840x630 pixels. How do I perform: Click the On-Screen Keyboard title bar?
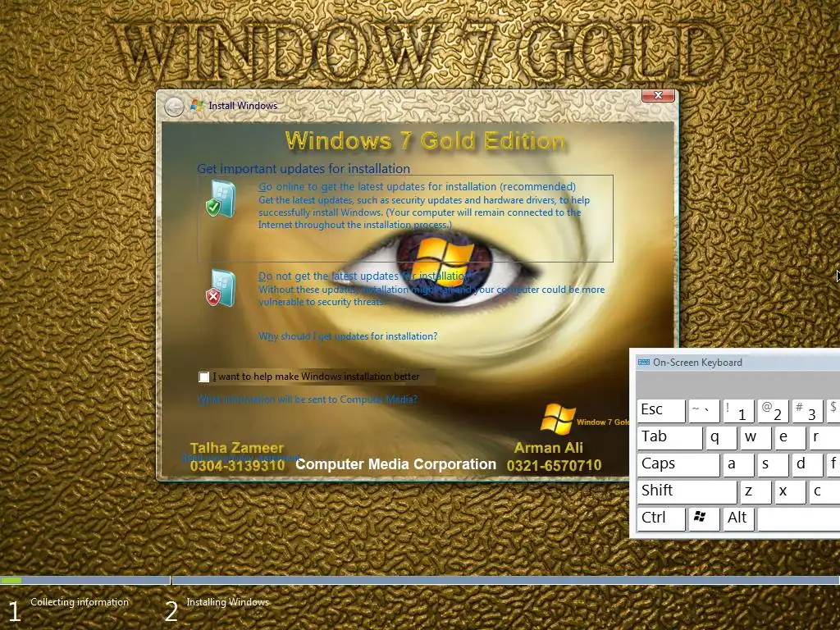[x=738, y=363]
